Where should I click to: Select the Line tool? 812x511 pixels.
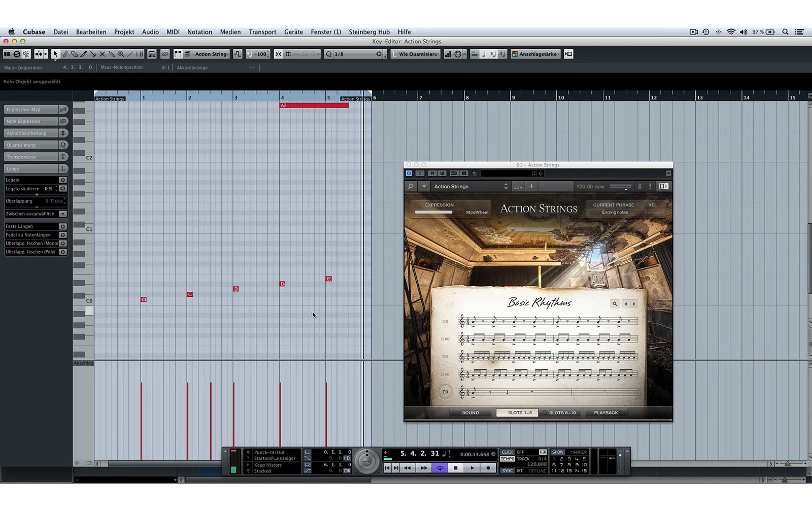(x=130, y=54)
